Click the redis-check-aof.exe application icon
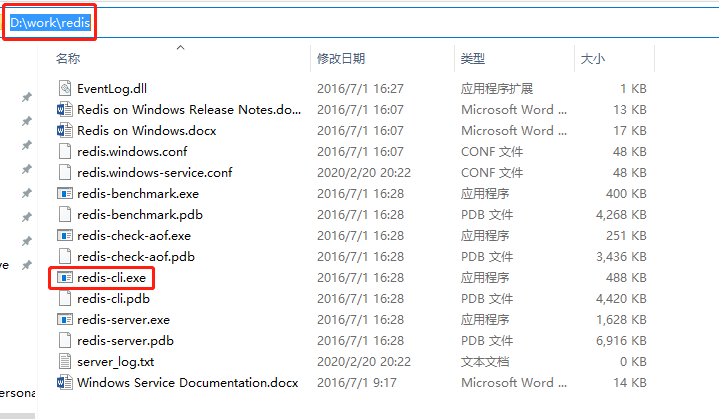 point(65,236)
